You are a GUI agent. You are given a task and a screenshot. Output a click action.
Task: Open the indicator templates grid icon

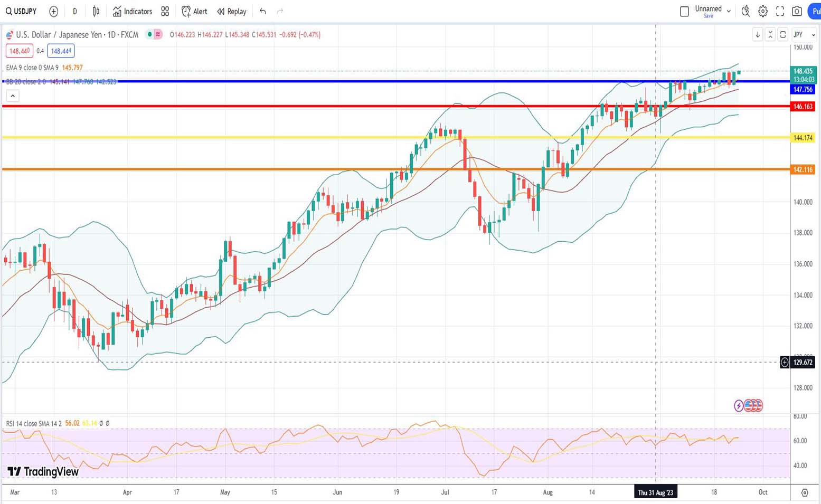point(165,11)
